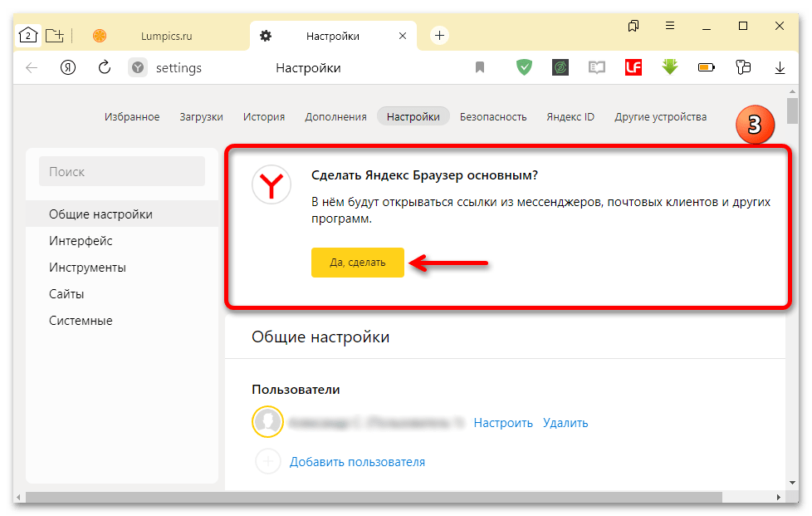This screenshot has height=516, width=812.
Task: Click the Общие настройки heading text
Action: click(x=320, y=337)
